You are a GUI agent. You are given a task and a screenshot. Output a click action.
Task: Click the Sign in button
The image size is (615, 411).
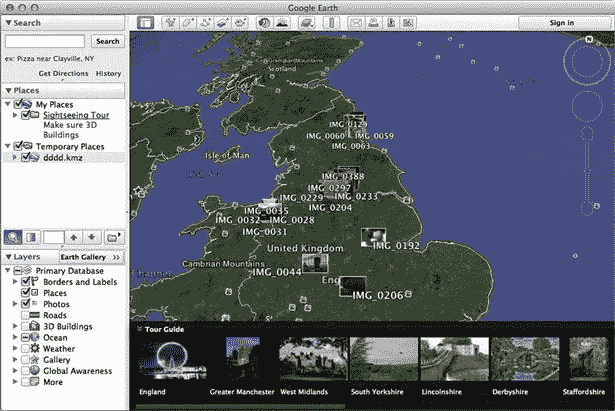(x=562, y=23)
